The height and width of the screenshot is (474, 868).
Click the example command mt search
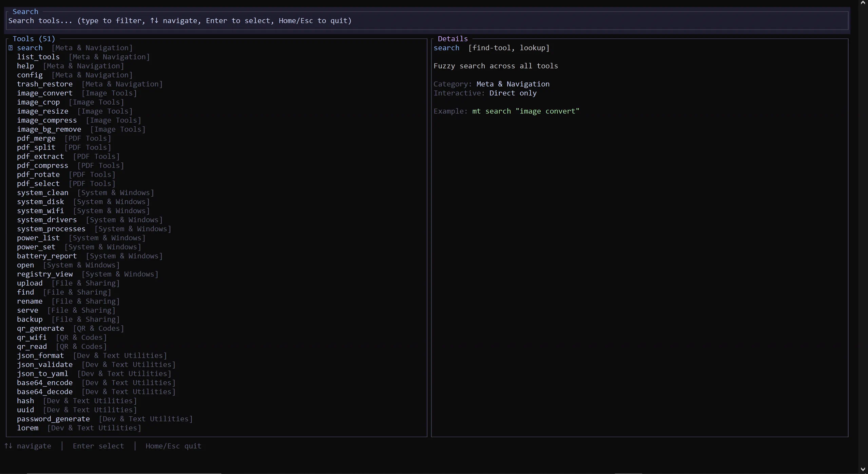pos(526,111)
